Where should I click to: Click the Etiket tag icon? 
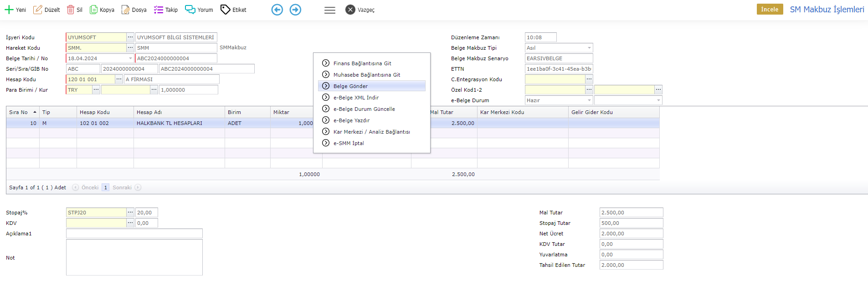pos(225,10)
